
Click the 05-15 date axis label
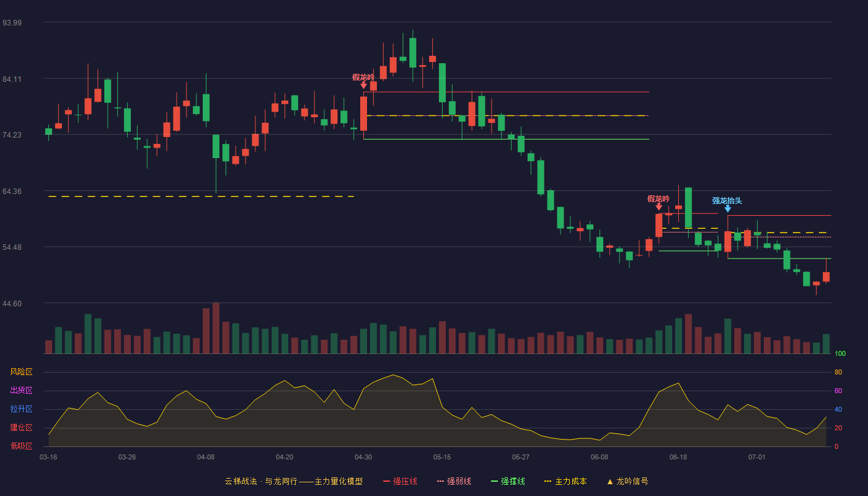tap(442, 457)
